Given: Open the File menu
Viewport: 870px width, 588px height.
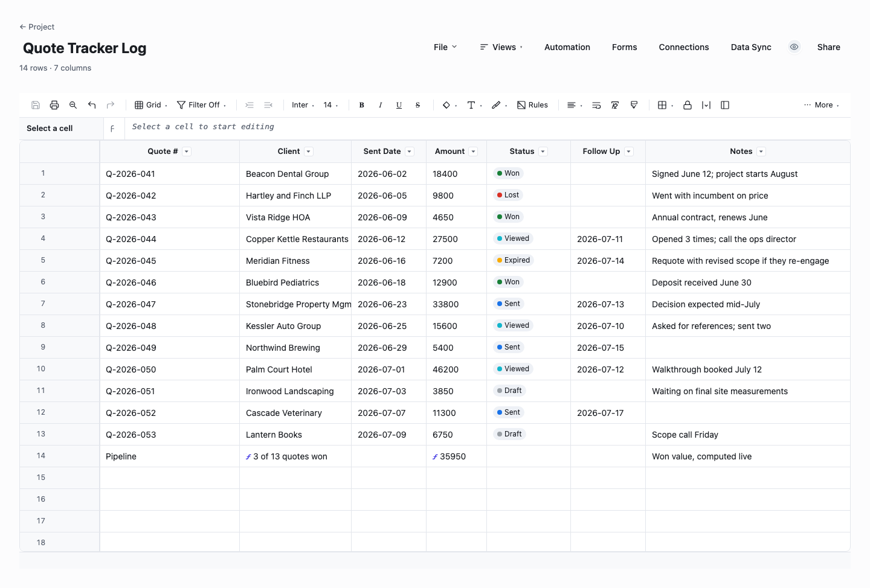Looking at the screenshot, I should [445, 47].
